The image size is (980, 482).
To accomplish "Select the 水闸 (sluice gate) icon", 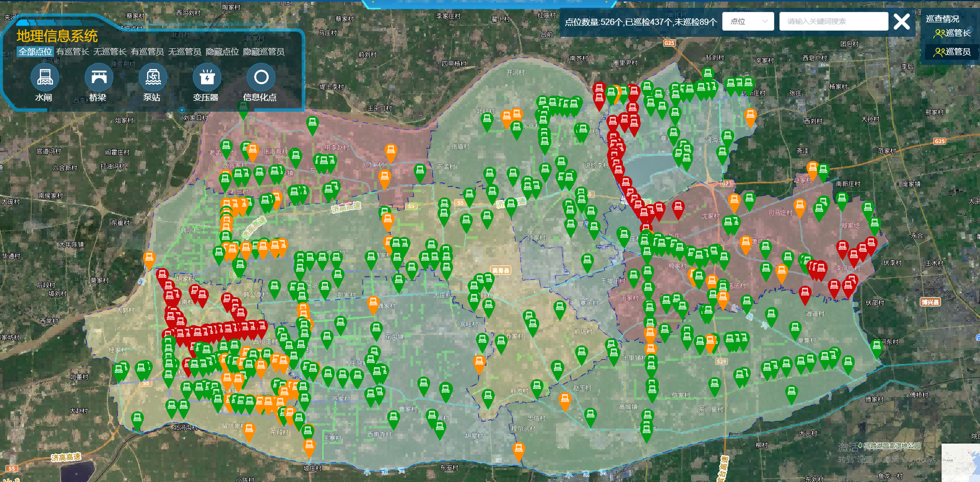I will pyautogui.click(x=45, y=78).
